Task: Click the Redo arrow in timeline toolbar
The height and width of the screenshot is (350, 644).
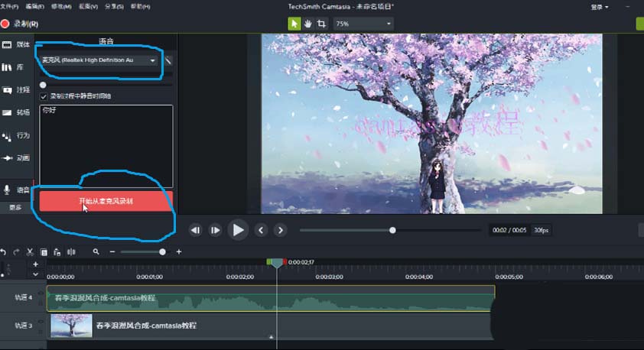Action: [x=16, y=252]
